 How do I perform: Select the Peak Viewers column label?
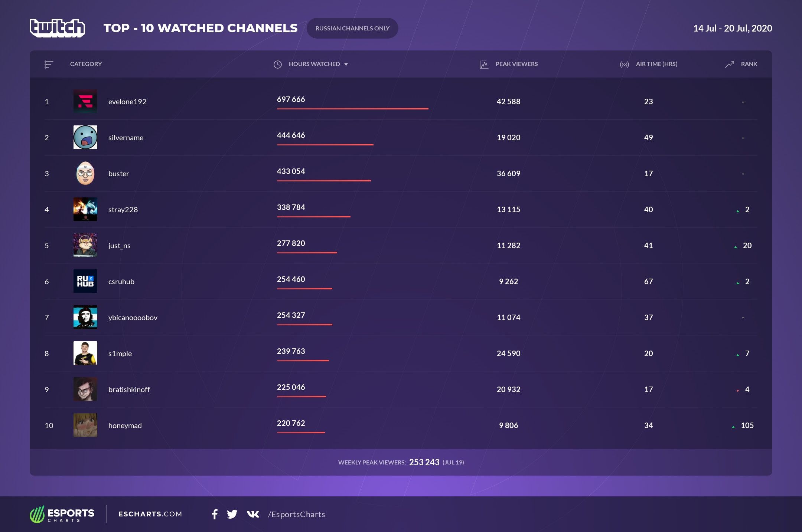[x=516, y=64]
